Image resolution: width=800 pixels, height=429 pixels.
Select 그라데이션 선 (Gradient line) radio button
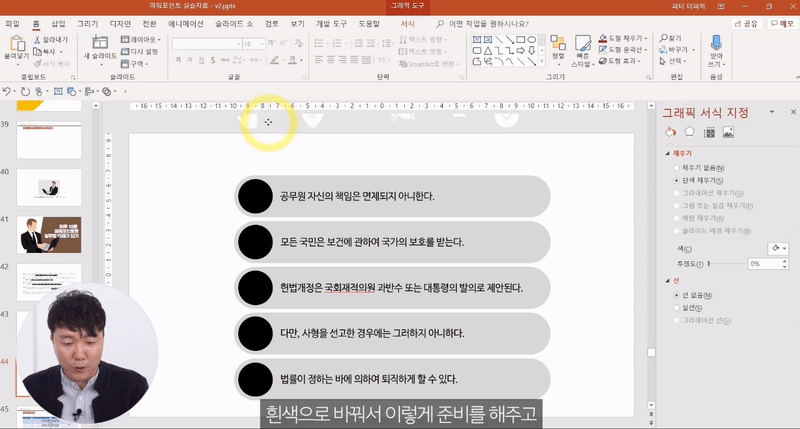pos(677,321)
